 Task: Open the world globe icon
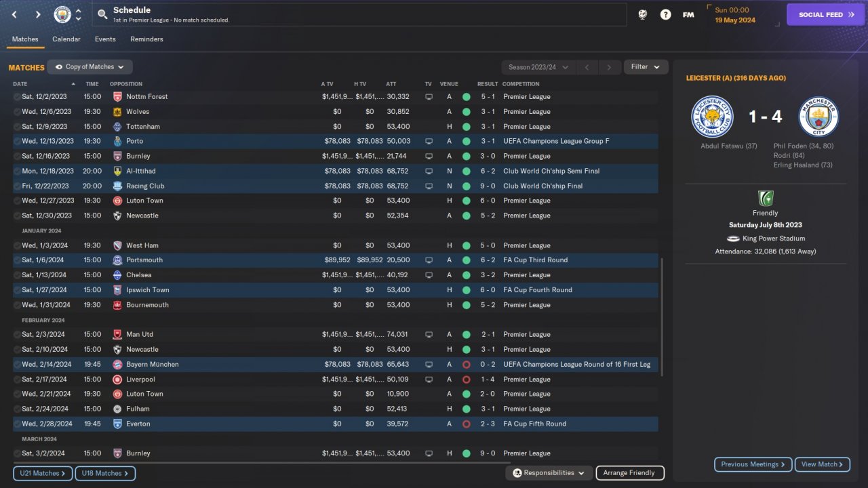643,14
